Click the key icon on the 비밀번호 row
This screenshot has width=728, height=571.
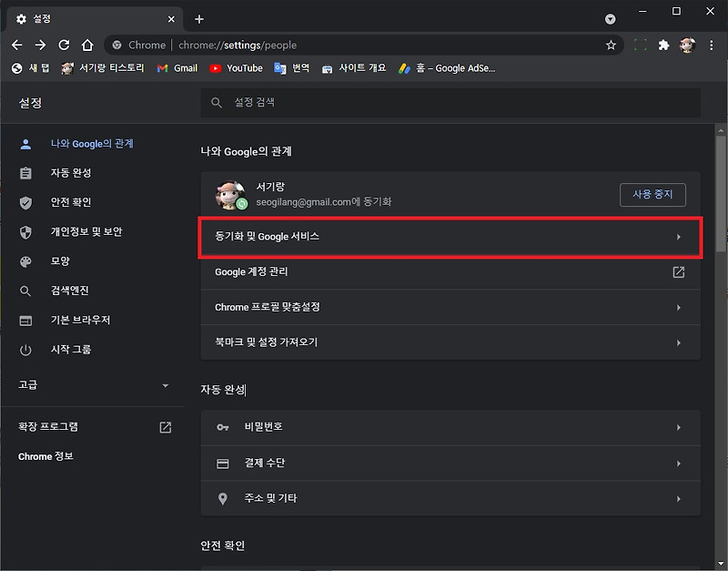(223, 426)
